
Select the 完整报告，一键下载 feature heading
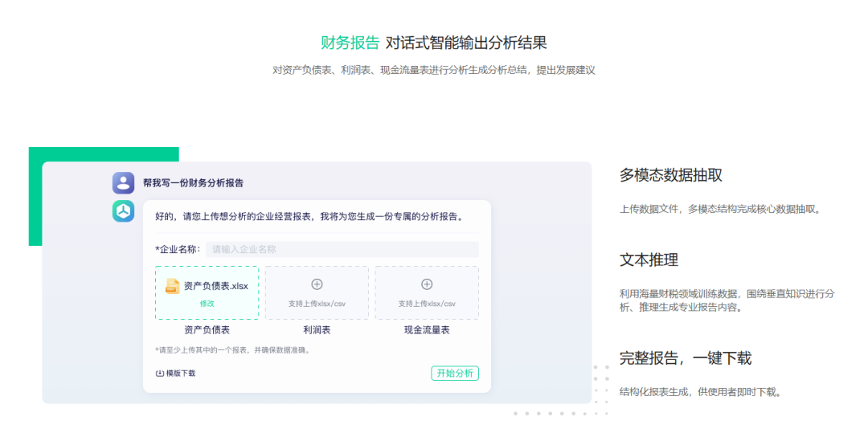point(686,358)
